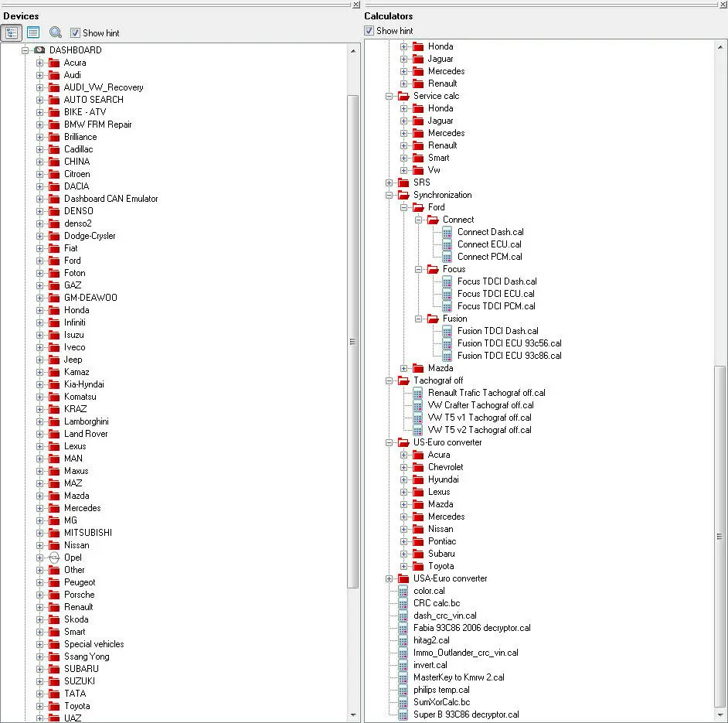Collapse the US-Euro converter folder

389,442
